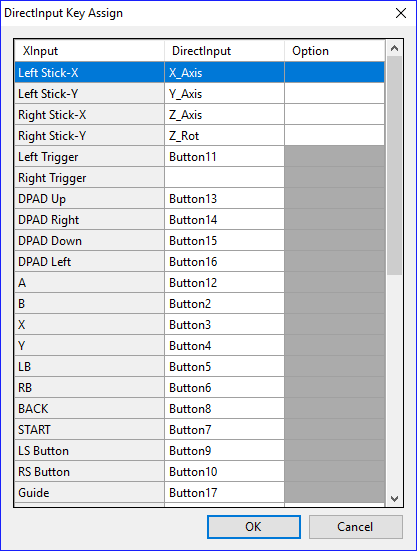Select the Left Trigger Button11 cell
Viewport: 417px width, 551px height.
tap(224, 157)
